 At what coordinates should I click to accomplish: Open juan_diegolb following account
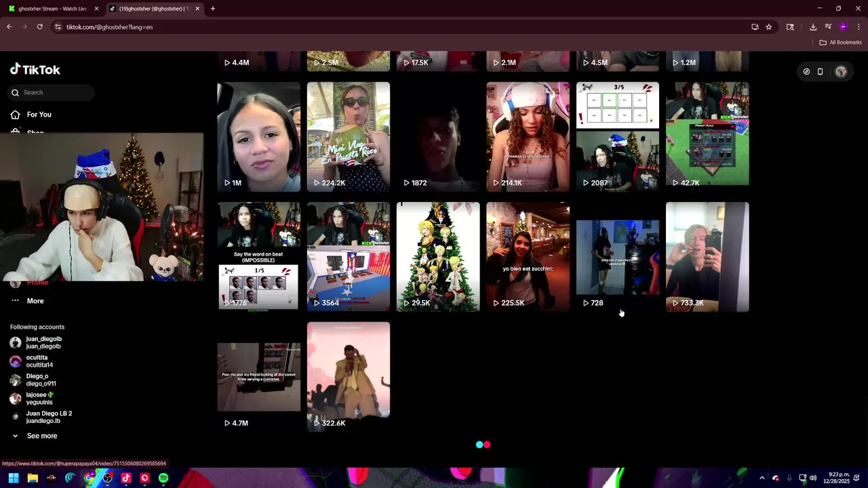click(43, 342)
